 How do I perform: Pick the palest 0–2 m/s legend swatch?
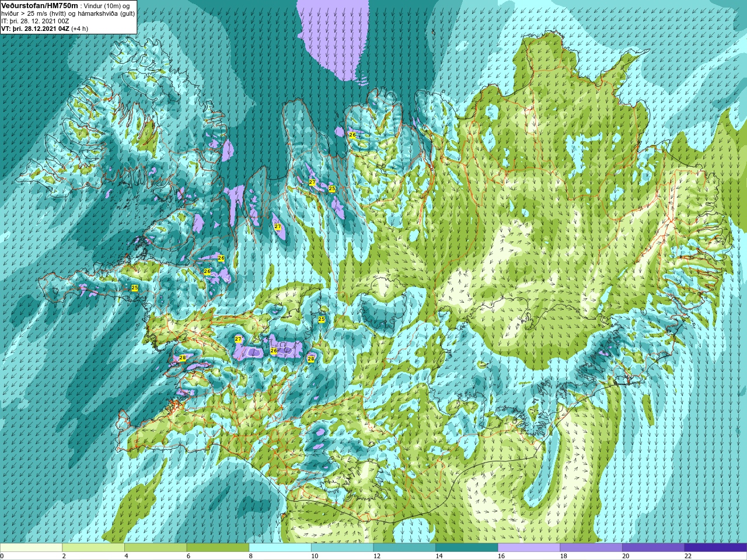coord(31,547)
